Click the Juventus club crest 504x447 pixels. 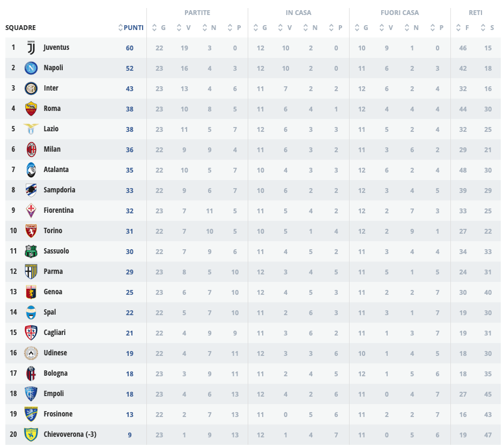[31, 48]
